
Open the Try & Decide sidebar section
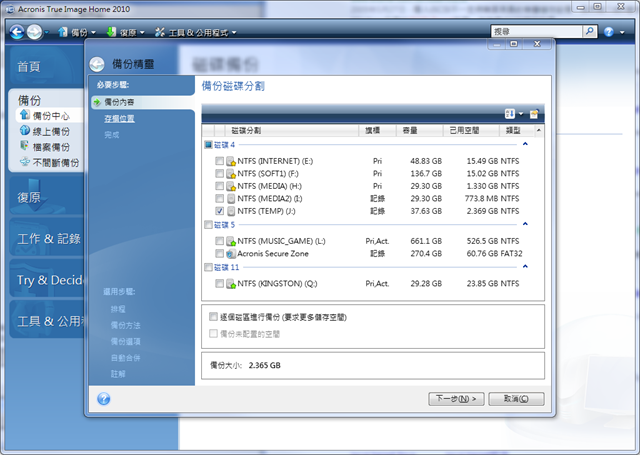tap(49, 280)
